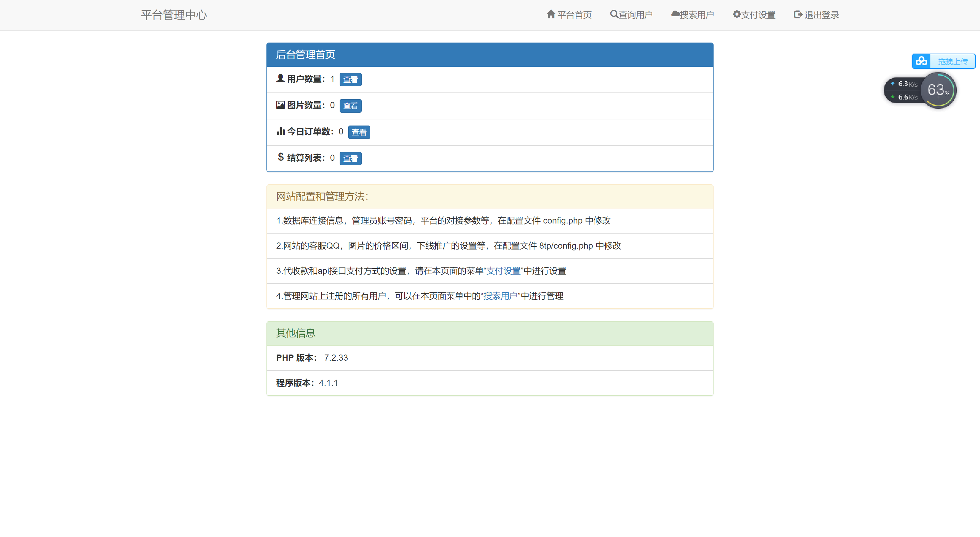Click 查看 button for 图片数量
Image resolution: width=980 pixels, height=537 pixels.
350,106
